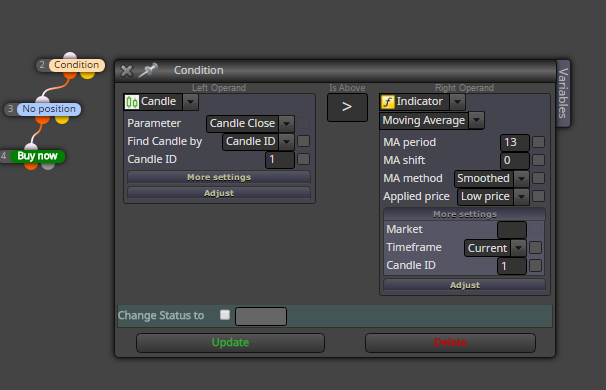Click the Market input field

click(x=512, y=230)
